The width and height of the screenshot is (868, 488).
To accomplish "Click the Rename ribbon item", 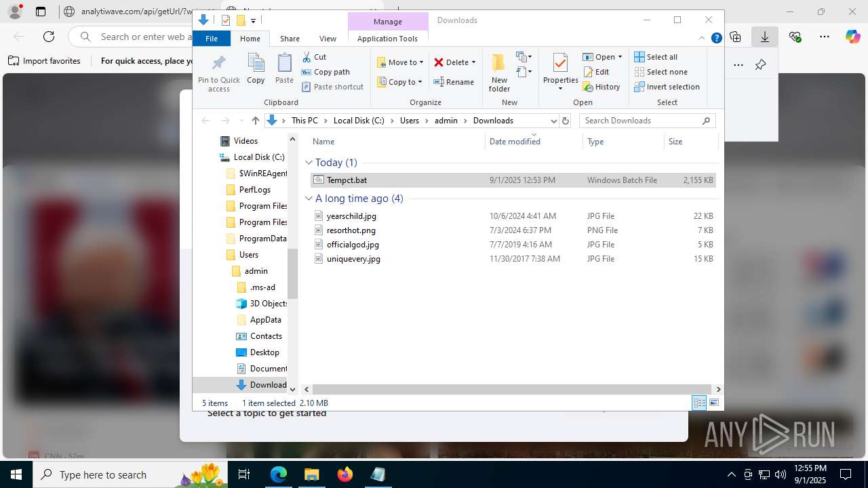I will [x=454, y=82].
